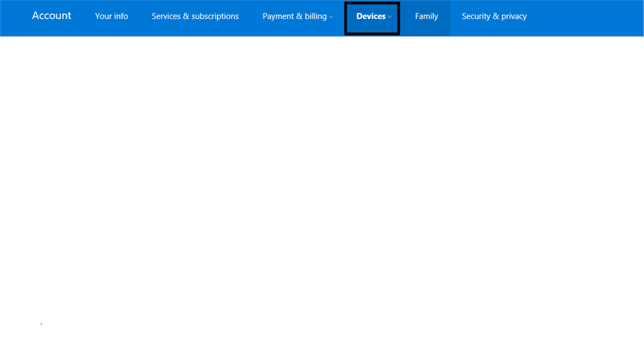The width and height of the screenshot is (644, 351).
Task: Expand the Payment & billing menu
Action: [x=297, y=16]
